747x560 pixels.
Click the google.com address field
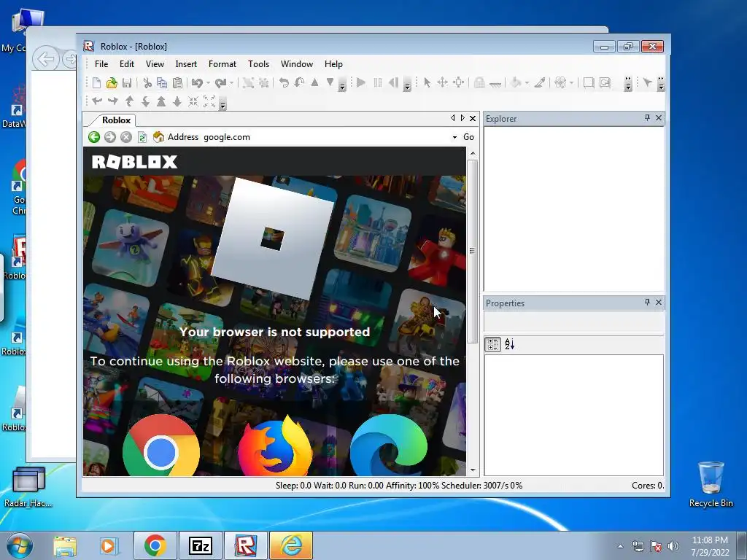[326, 137]
